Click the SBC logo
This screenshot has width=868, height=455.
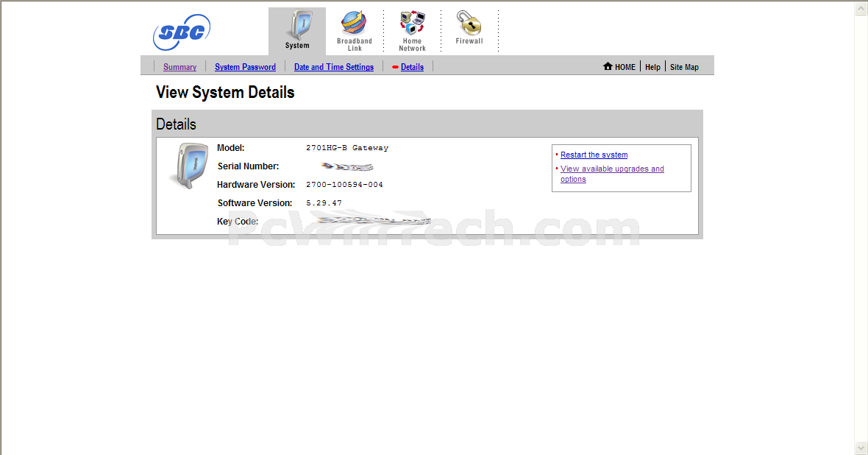point(182,32)
